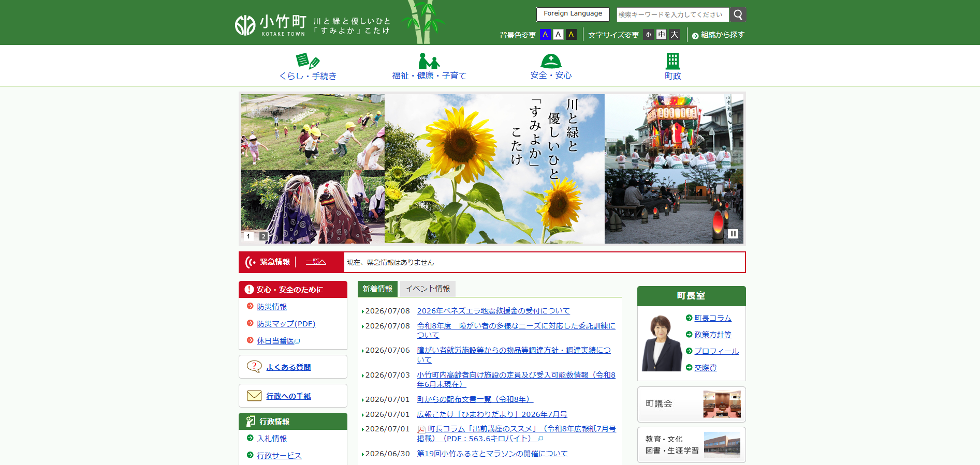
Task: Show slide 1 of the slideshow
Action: point(248,236)
